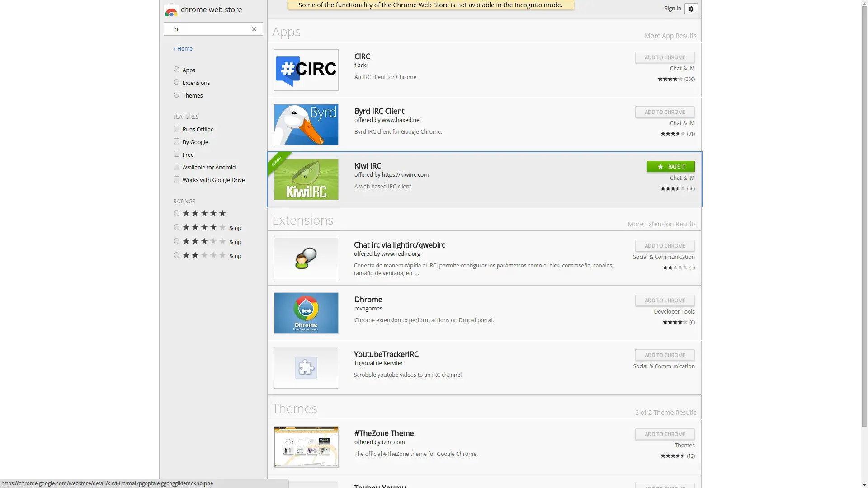Image resolution: width=868 pixels, height=488 pixels.
Task: Check the Free feature checkbox
Action: point(176,154)
